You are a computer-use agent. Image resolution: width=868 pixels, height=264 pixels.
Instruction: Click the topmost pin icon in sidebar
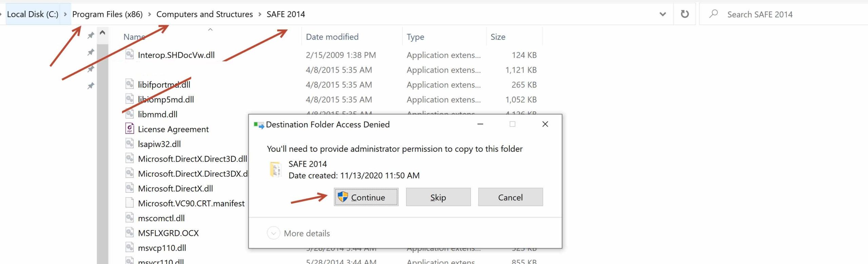(91, 35)
